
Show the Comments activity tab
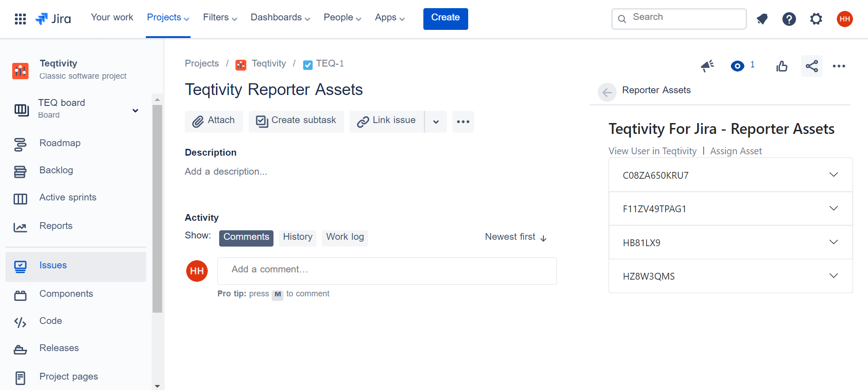(x=246, y=238)
